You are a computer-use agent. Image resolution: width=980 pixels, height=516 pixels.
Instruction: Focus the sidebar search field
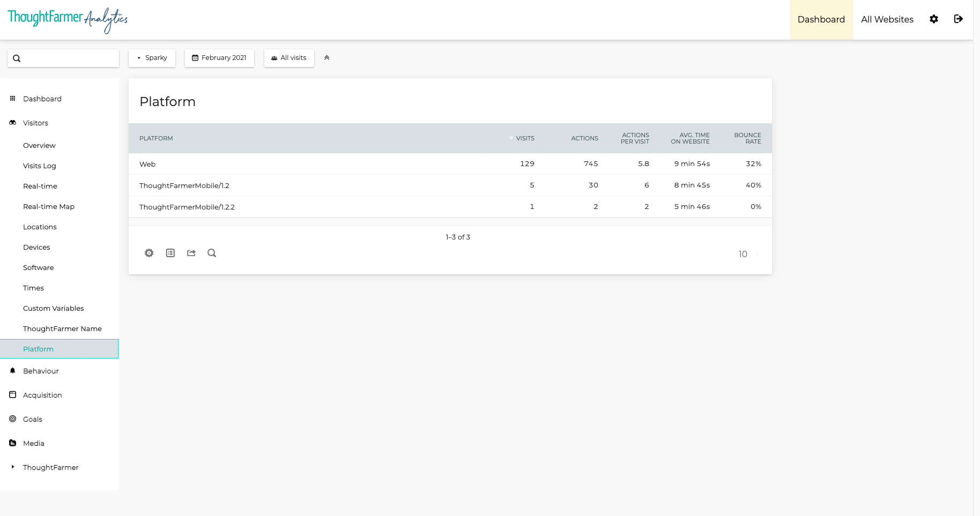[x=63, y=58]
